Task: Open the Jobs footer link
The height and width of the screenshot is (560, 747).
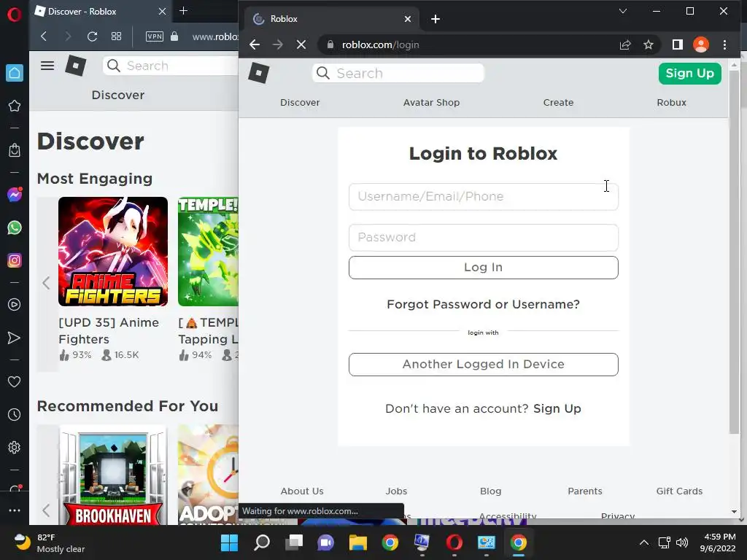Action: (x=396, y=491)
